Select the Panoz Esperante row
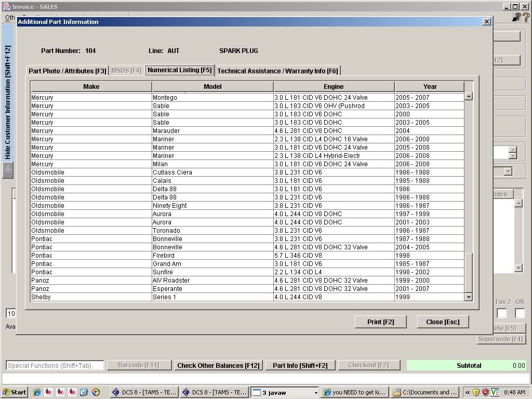The image size is (532, 399). pyautogui.click(x=247, y=289)
